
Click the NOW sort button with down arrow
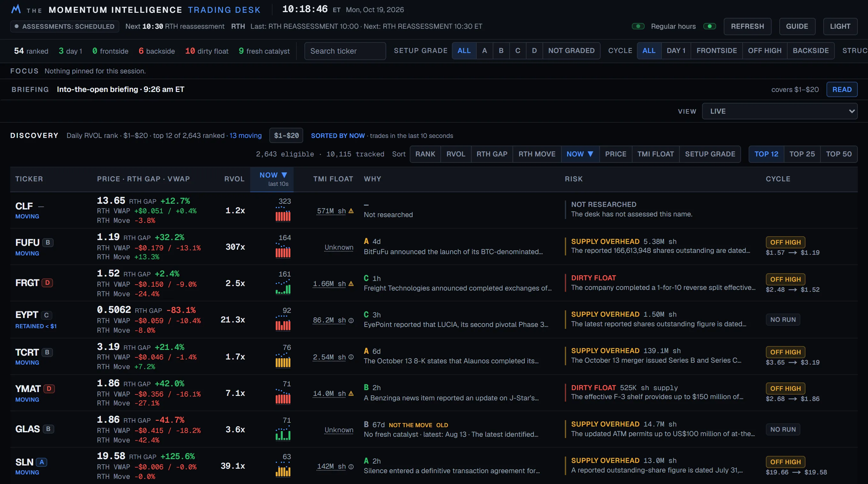pos(580,154)
